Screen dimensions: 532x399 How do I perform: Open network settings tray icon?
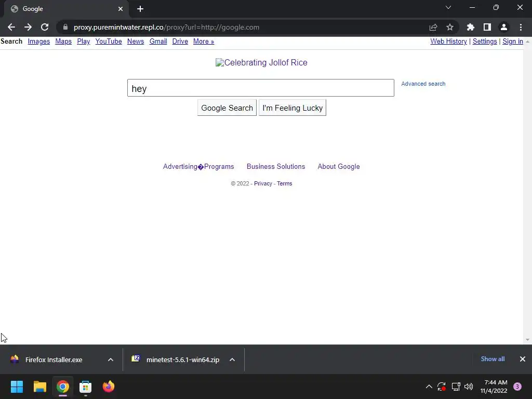(456, 387)
